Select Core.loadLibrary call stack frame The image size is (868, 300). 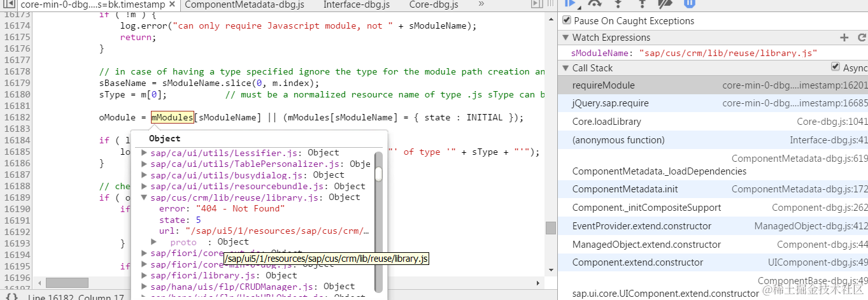(x=713, y=122)
